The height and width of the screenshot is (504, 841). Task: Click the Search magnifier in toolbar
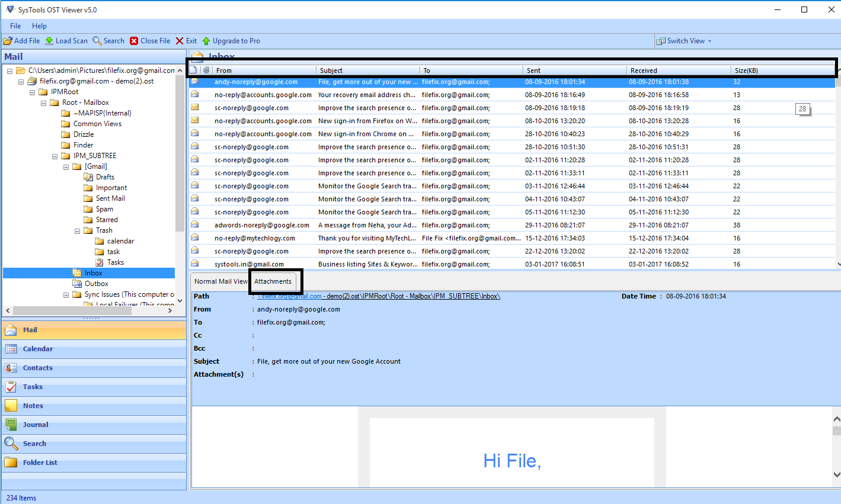coord(97,41)
